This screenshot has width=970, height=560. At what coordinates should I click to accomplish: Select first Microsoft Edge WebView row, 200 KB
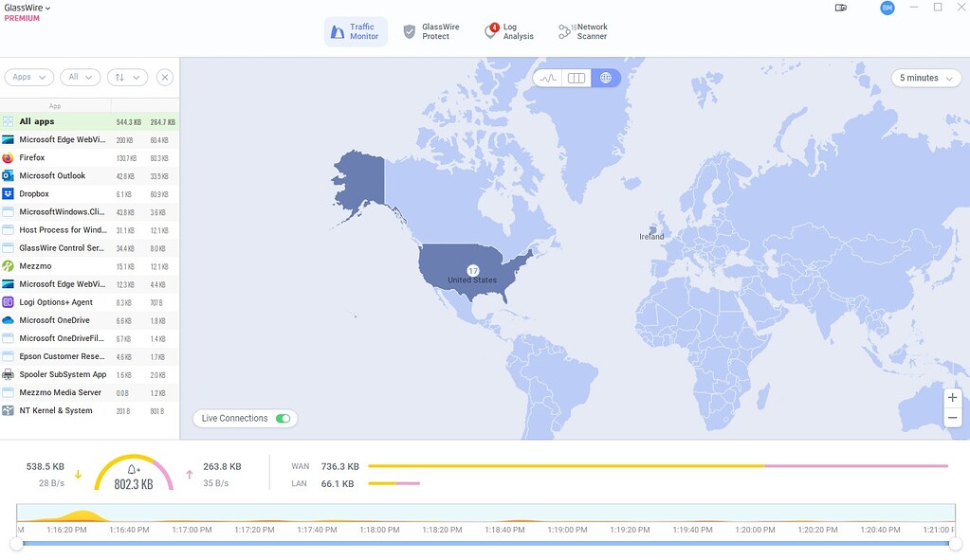coord(90,139)
